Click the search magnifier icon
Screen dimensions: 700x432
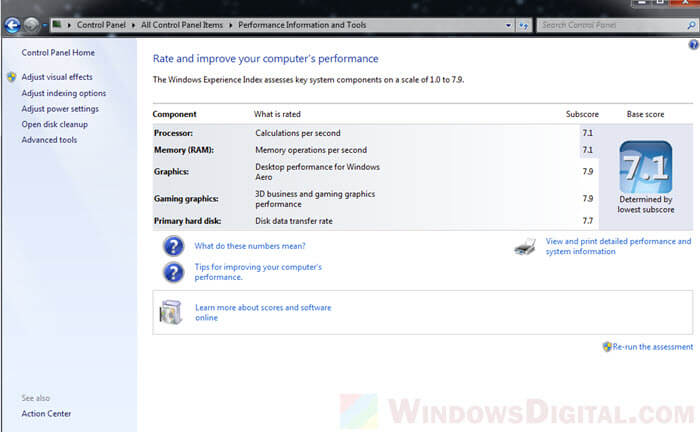[691, 25]
